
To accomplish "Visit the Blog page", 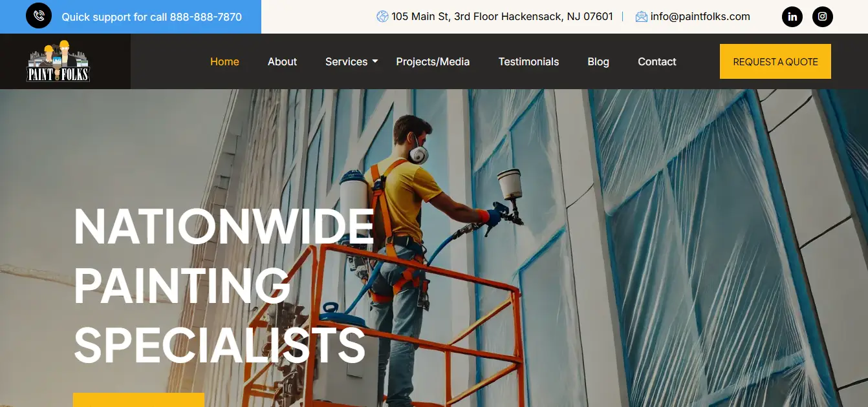I will (x=598, y=61).
